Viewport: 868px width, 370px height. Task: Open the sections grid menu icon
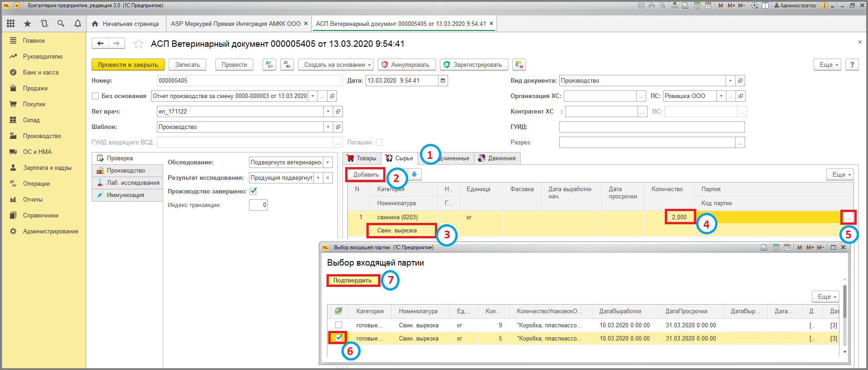10,24
